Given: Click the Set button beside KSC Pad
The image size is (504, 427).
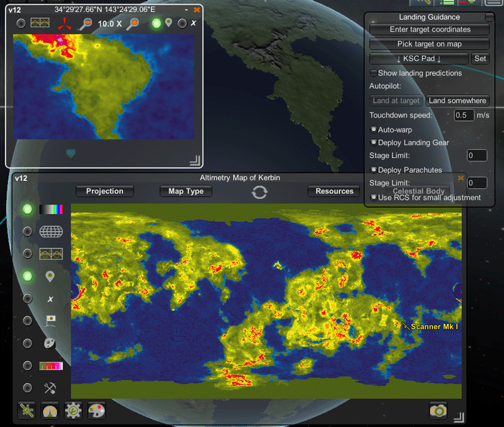Looking at the screenshot, I should tap(480, 59).
